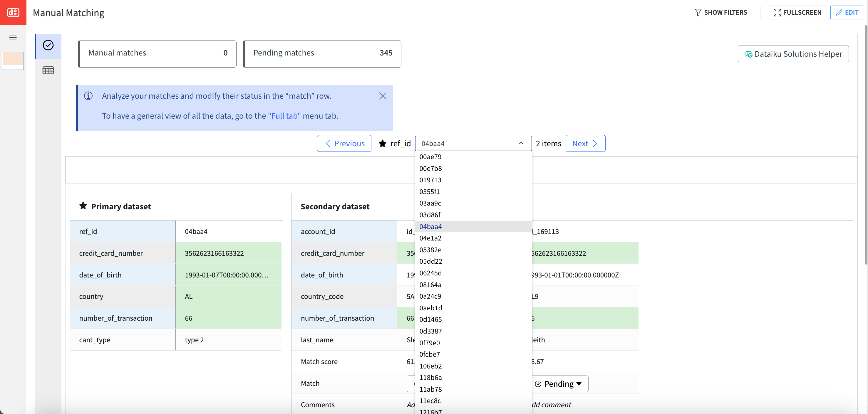Select 0355f1 from the ref_id list
Screen dimensions: 868x414
(430, 191)
